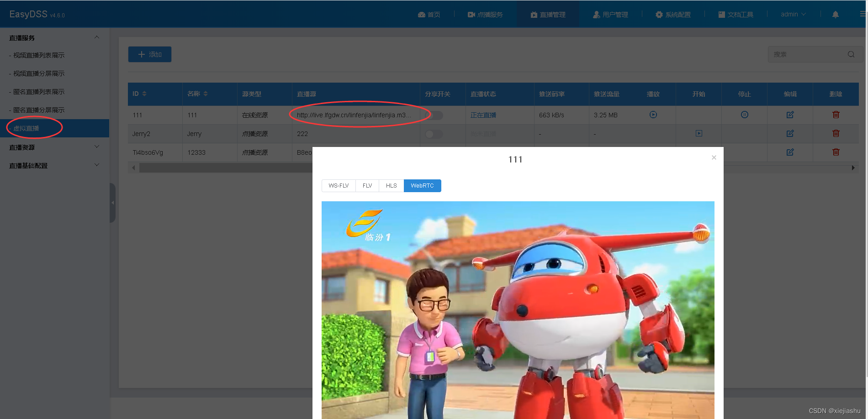Viewport: 868px width, 419px height.
Task: Open the hamburger menu at top right
Action: (x=863, y=14)
